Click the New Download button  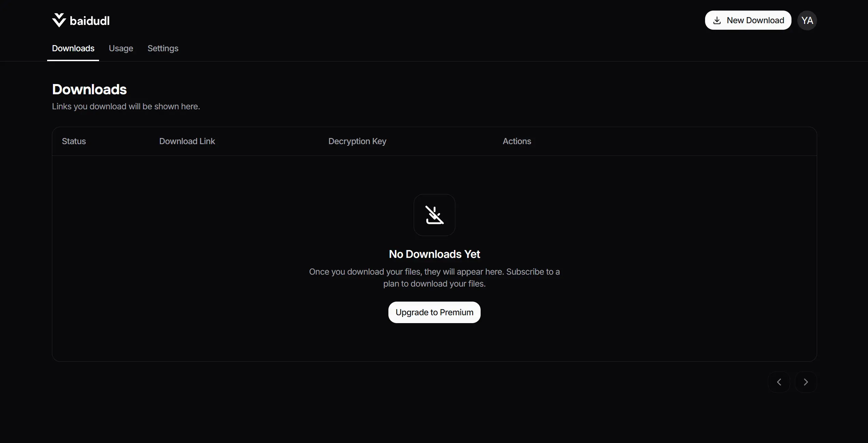[x=748, y=20]
